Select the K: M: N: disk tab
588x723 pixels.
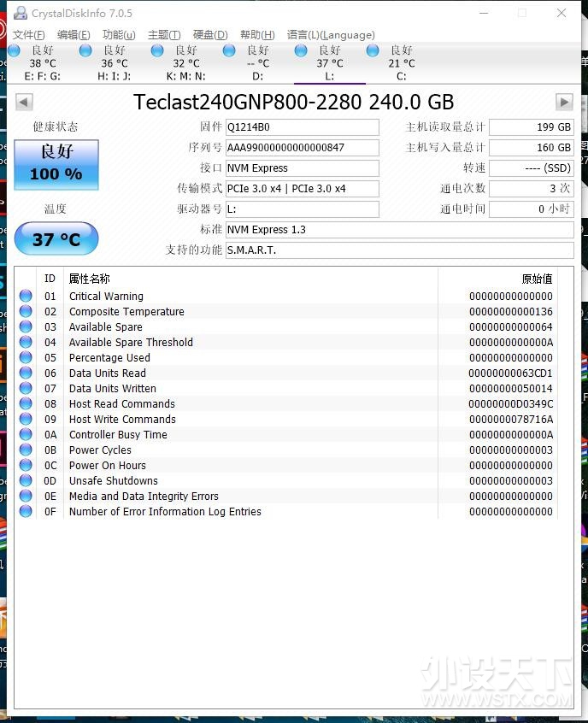(x=185, y=63)
